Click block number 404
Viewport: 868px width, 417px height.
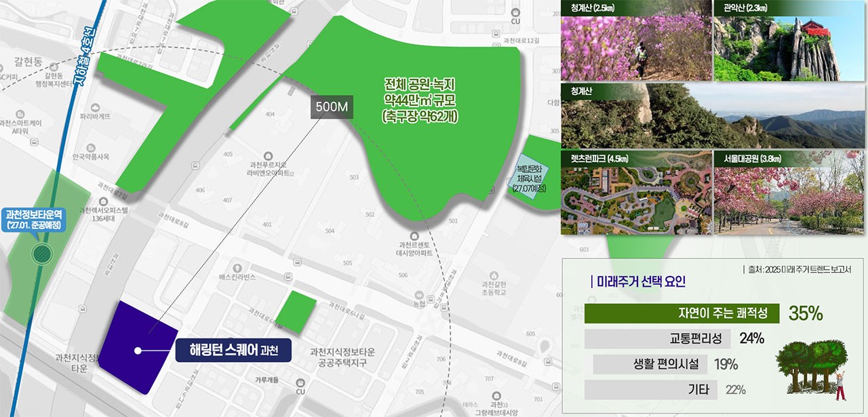(x=271, y=114)
